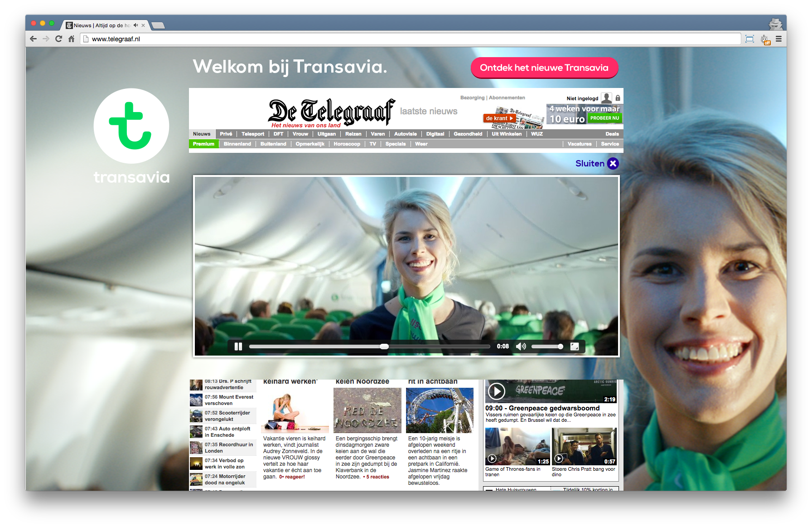Open the Mount Everest verschoven headline
812x527 pixels.
point(229,400)
